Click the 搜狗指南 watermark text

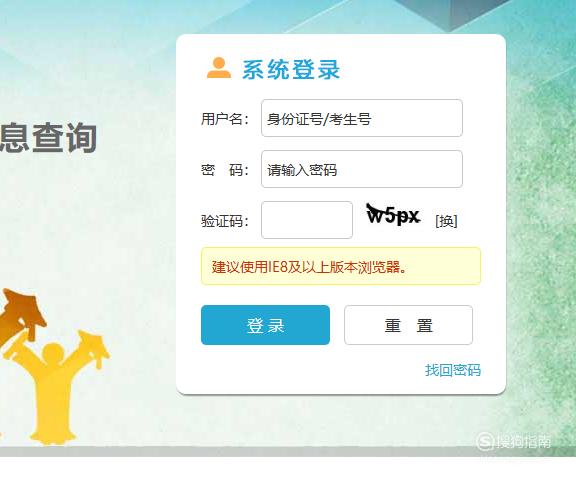pyautogui.click(x=524, y=441)
